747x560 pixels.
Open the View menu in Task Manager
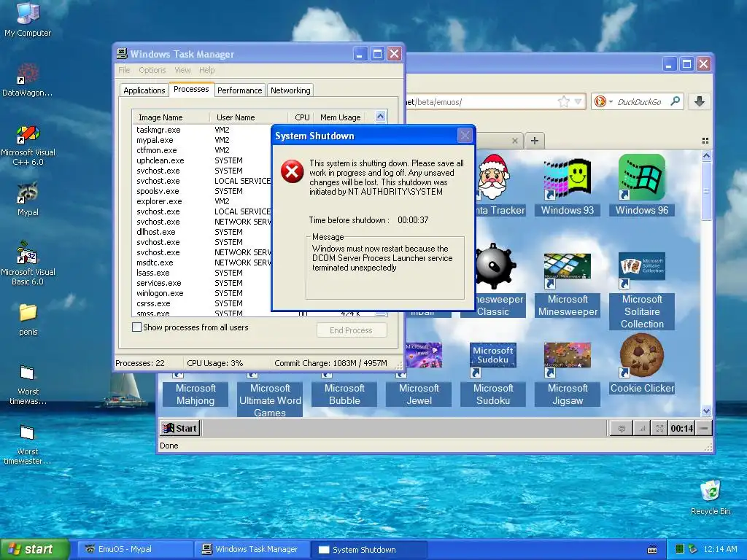tap(182, 70)
